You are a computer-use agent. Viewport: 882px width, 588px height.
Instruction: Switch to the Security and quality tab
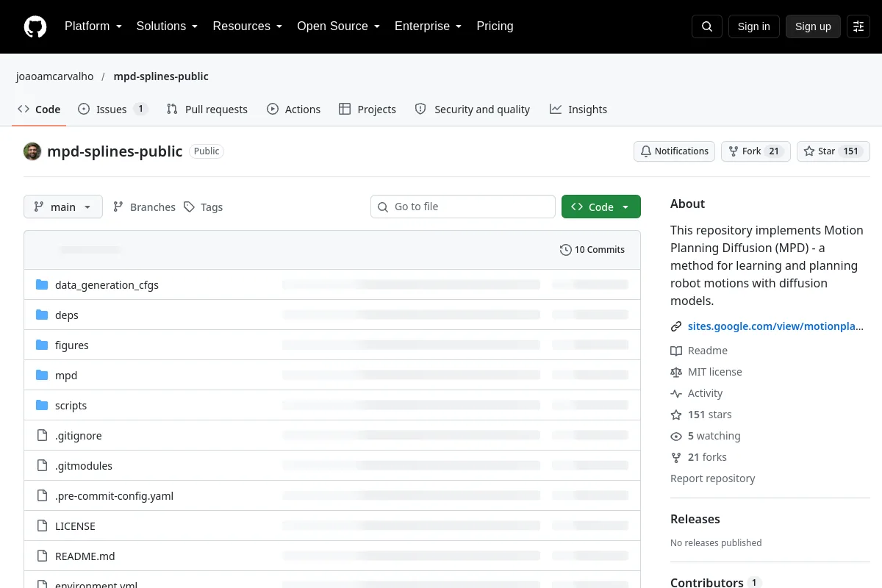coord(473,109)
